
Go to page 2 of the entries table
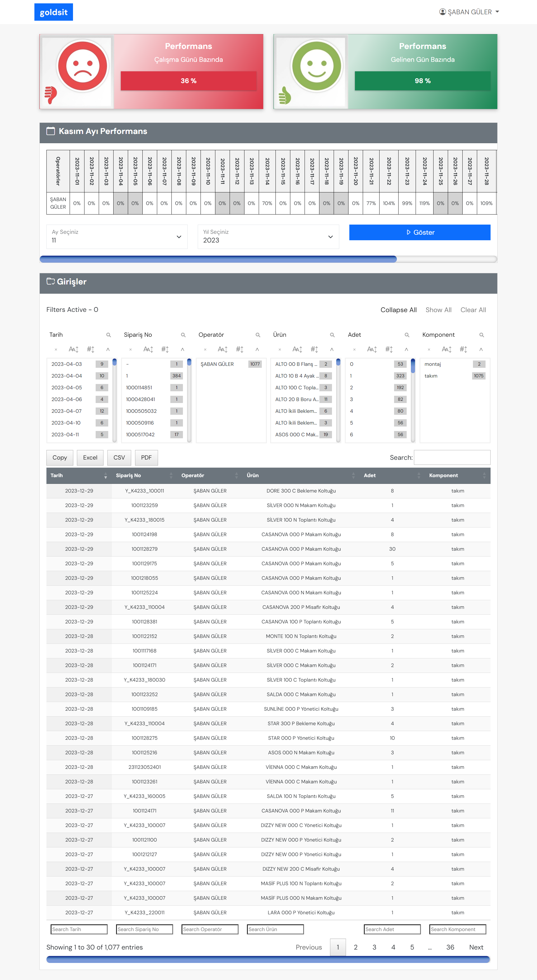pos(355,947)
